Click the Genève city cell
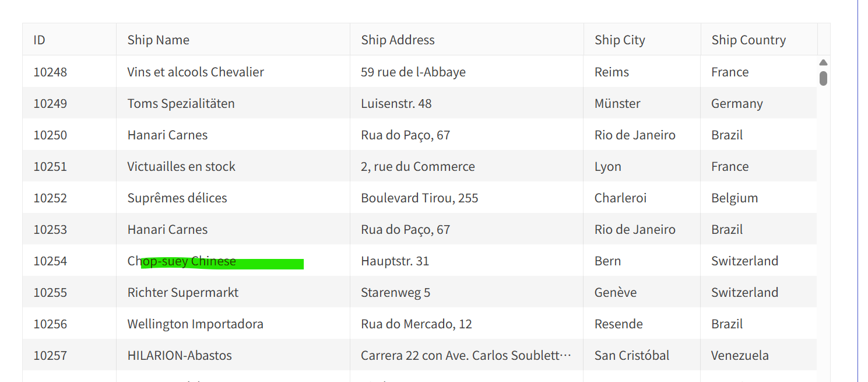The height and width of the screenshot is (382, 868). 616,292
